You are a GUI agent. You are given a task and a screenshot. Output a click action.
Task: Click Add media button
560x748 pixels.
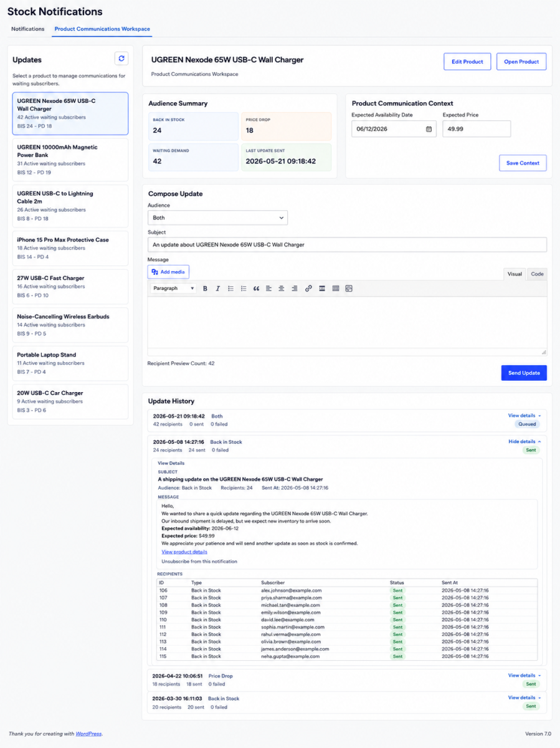[x=168, y=272]
